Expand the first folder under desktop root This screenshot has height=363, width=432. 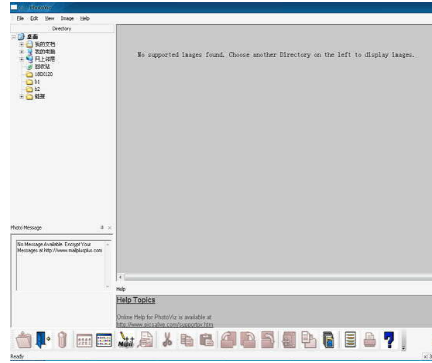22,44
